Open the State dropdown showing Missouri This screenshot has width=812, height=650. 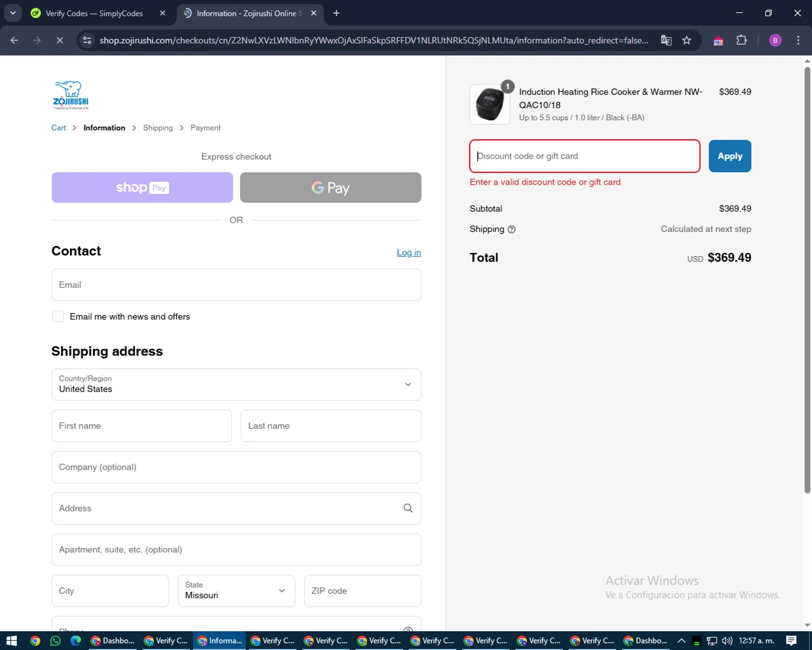tap(237, 591)
